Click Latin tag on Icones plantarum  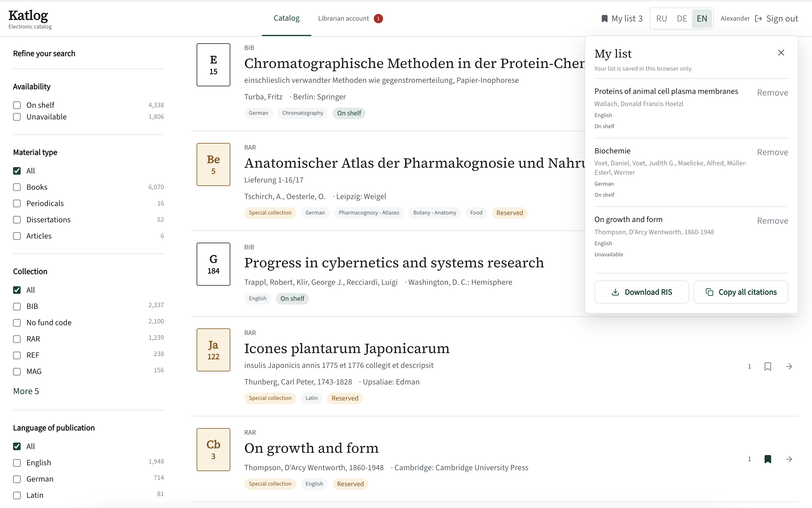(311, 398)
